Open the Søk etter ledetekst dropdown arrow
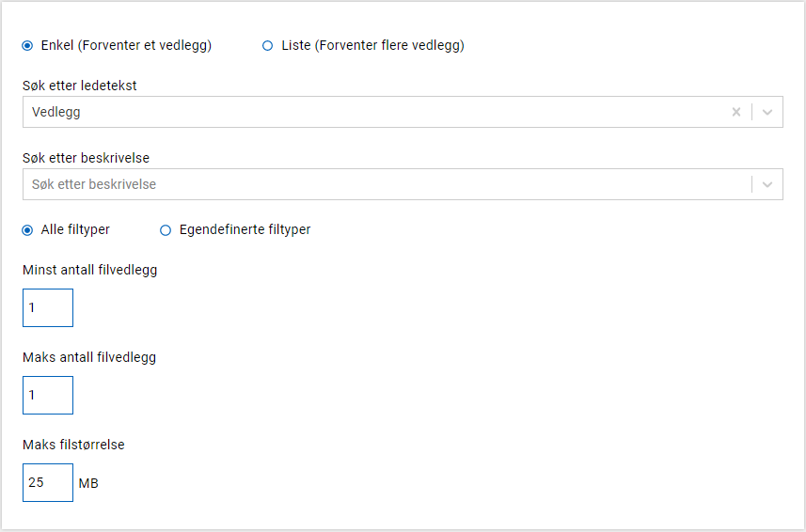The width and height of the screenshot is (806, 532). 767,112
